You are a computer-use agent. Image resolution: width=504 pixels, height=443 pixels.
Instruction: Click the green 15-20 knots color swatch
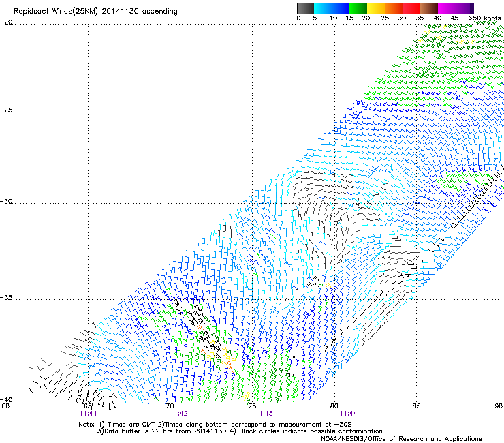coord(358,8)
